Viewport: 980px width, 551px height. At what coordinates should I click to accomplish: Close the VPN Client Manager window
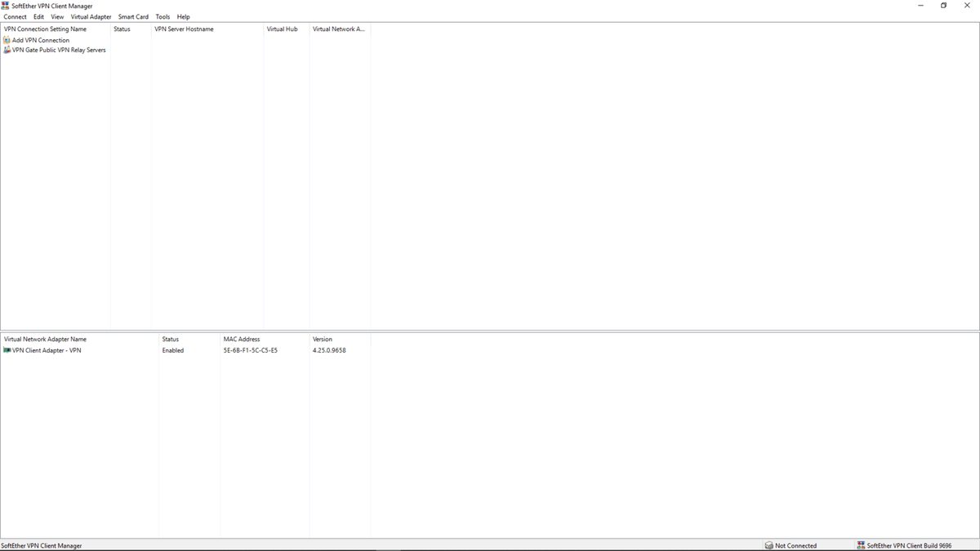click(968, 6)
